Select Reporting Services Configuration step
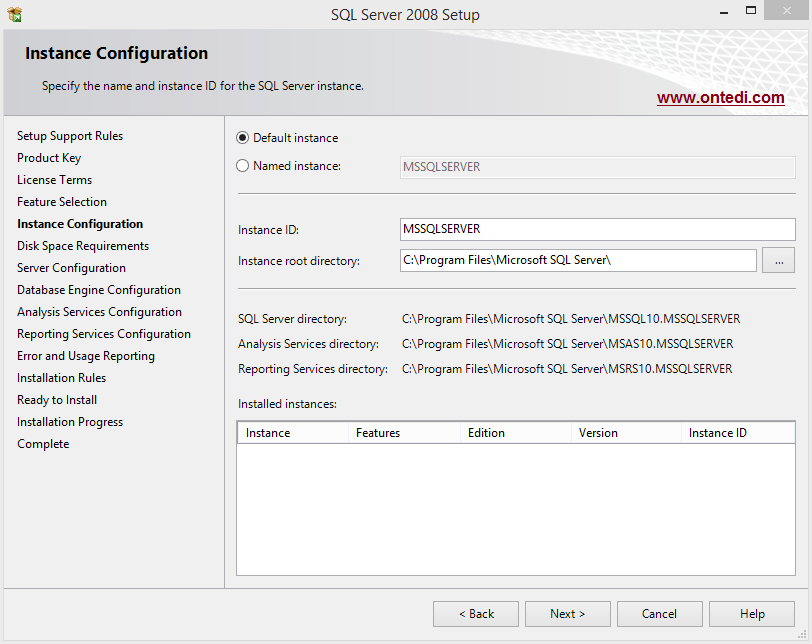 pos(104,334)
